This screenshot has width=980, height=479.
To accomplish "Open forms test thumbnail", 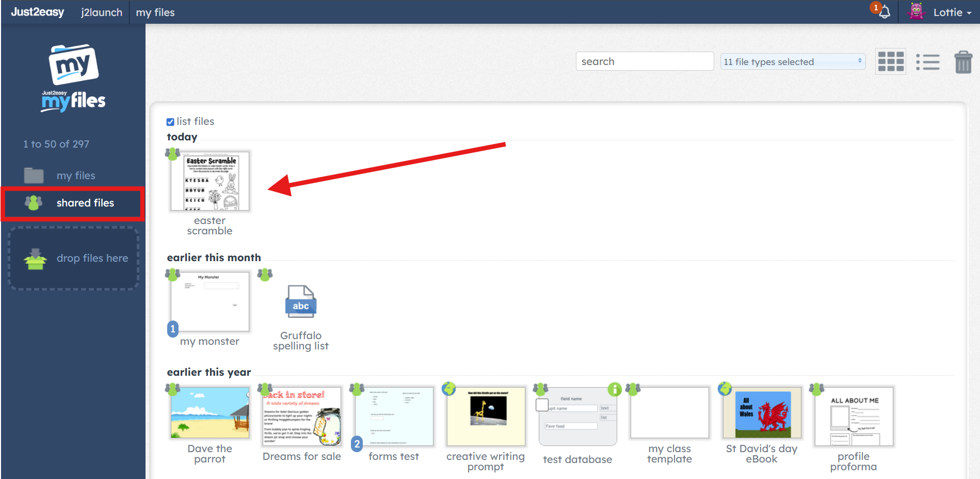I will coord(394,417).
